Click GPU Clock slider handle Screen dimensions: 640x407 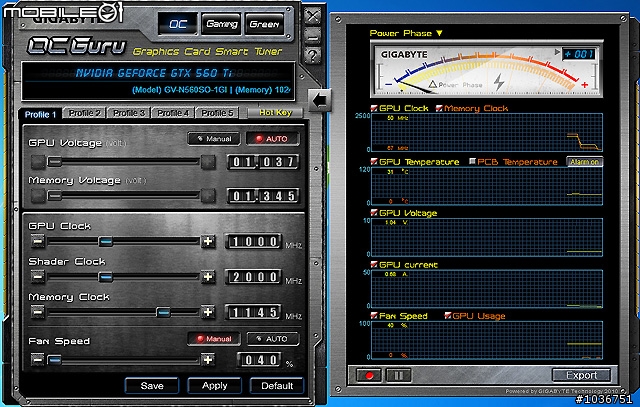coord(105,241)
